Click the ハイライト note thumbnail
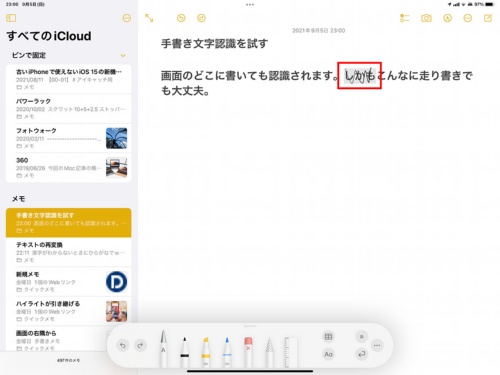500x375 pixels. pos(116,311)
